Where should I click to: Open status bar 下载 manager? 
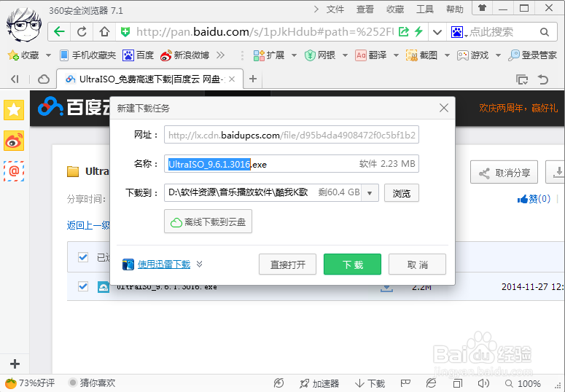coord(370,384)
